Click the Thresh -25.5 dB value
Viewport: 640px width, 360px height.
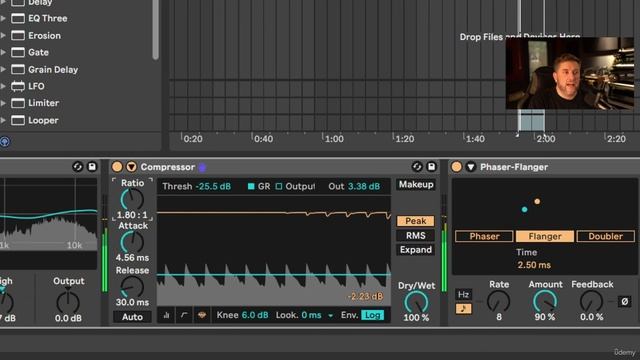(213, 187)
